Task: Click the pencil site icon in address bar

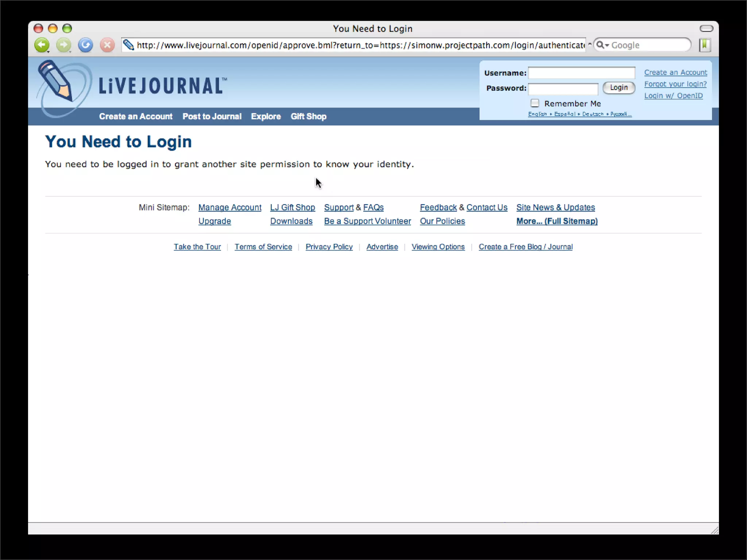Action: click(x=128, y=45)
